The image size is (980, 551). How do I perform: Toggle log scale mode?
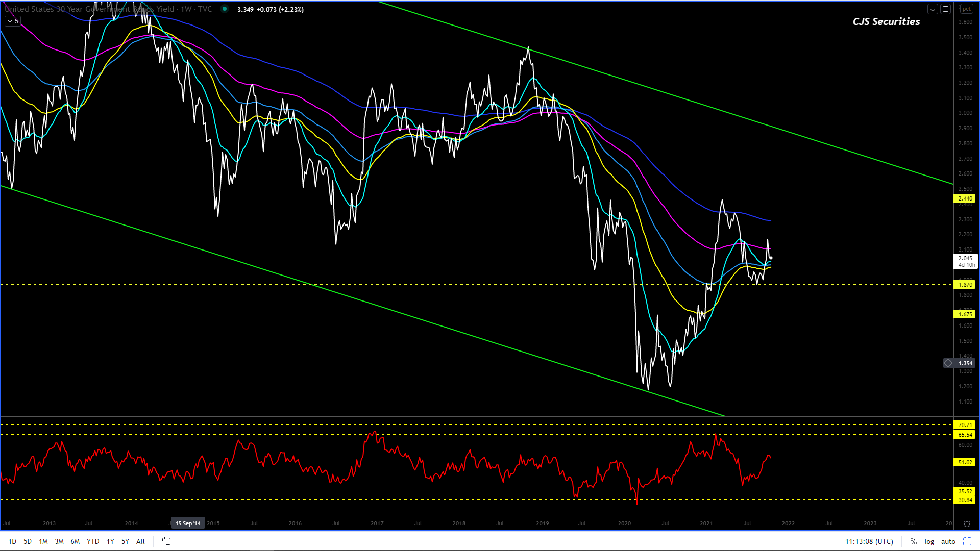pos(929,541)
